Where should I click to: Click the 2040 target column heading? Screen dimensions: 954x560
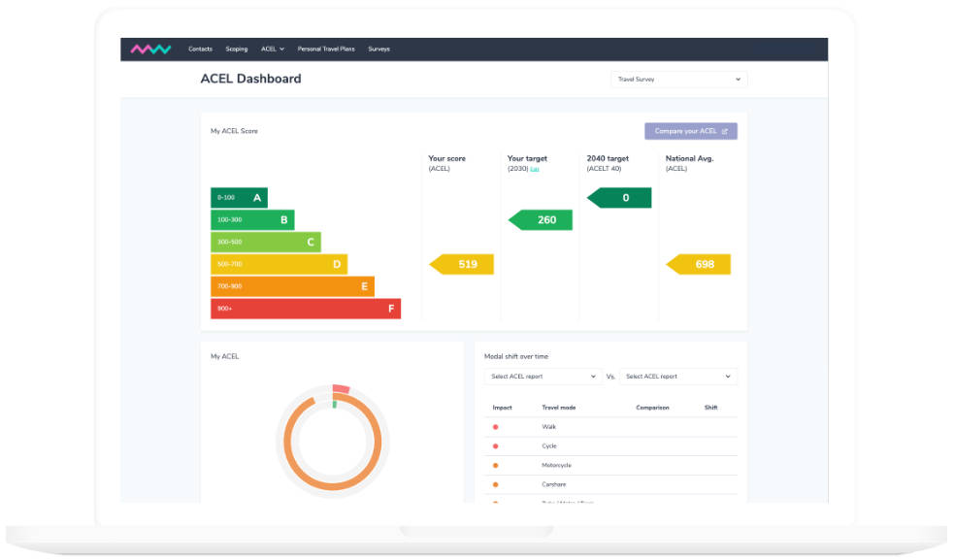coord(608,158)
